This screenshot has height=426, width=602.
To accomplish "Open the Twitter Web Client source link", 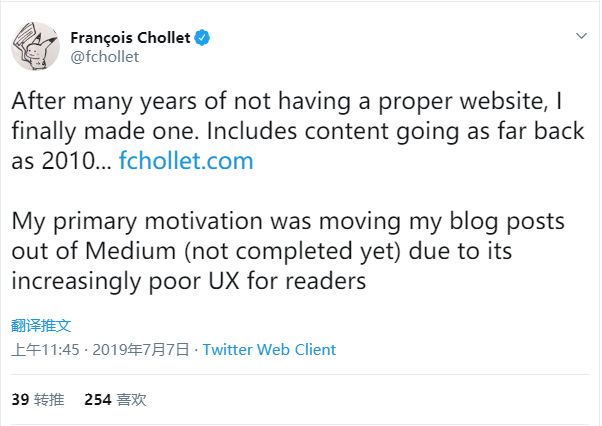I will click(x=269, y=350).
